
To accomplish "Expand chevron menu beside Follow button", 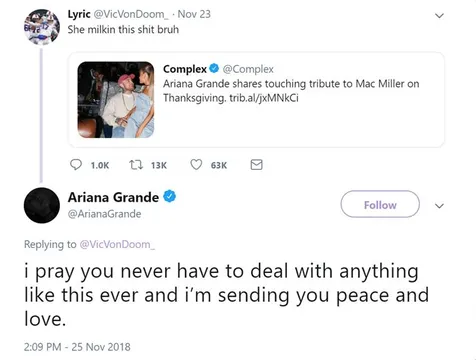I will 440,206.
